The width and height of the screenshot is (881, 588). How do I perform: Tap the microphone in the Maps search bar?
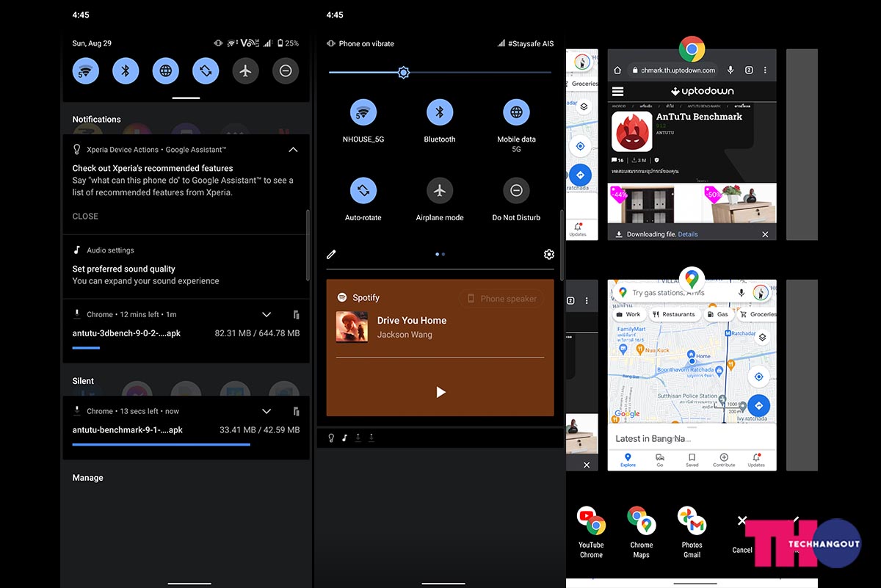pyautogui.click(x=742, y=292)
